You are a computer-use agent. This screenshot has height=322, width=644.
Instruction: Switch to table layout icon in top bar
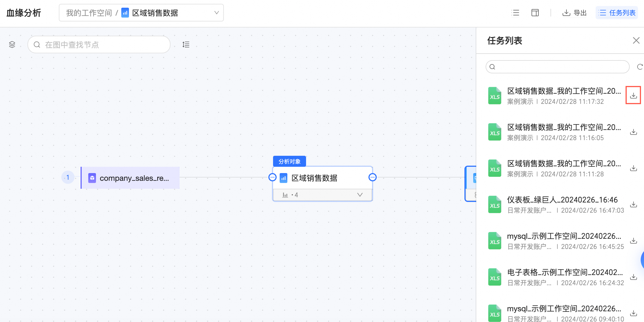click(535, 13)
